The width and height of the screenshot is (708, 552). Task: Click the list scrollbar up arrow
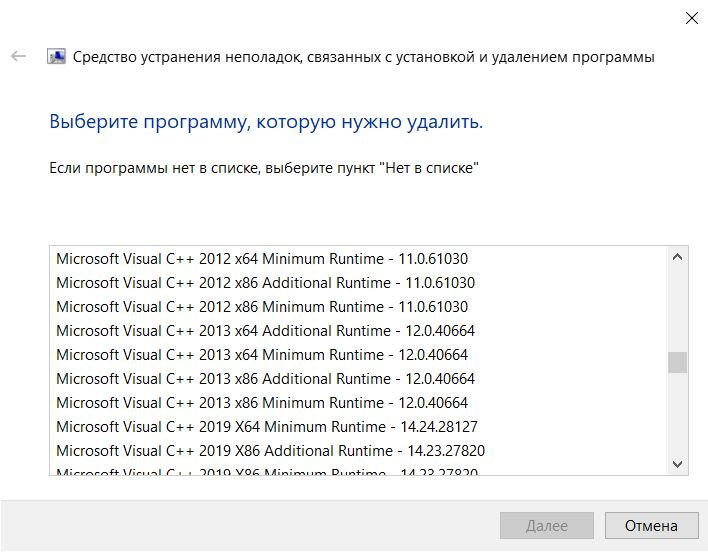pyautogui.click(x=677, y=257)
